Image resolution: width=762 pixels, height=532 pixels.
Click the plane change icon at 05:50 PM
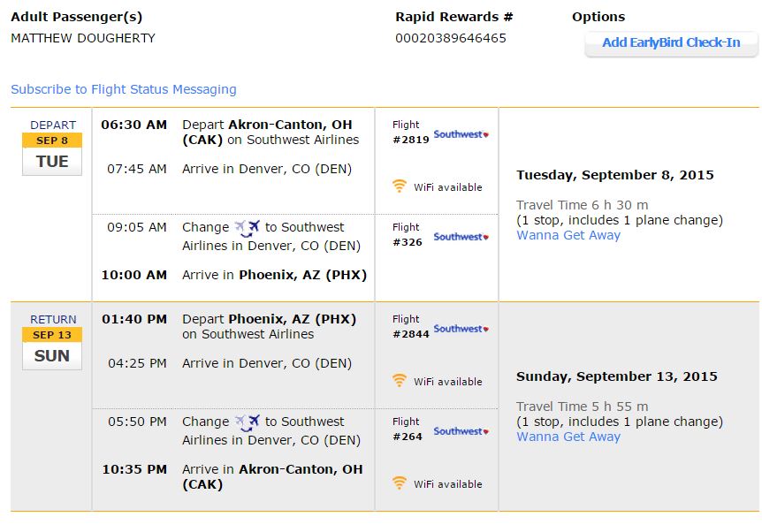(x=248, y=422)
